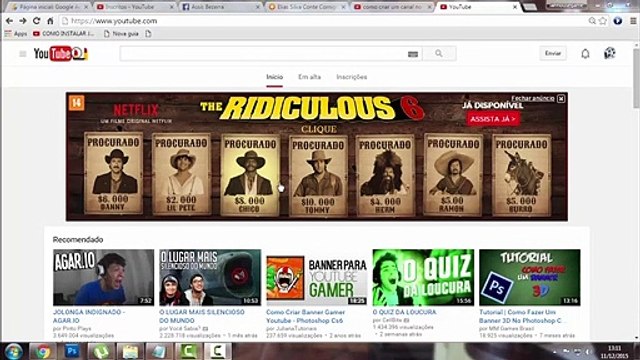Open the O QUIZ DA LOUCURA title link
Viewport: 640px width, 360px height.
coord(404,312)
